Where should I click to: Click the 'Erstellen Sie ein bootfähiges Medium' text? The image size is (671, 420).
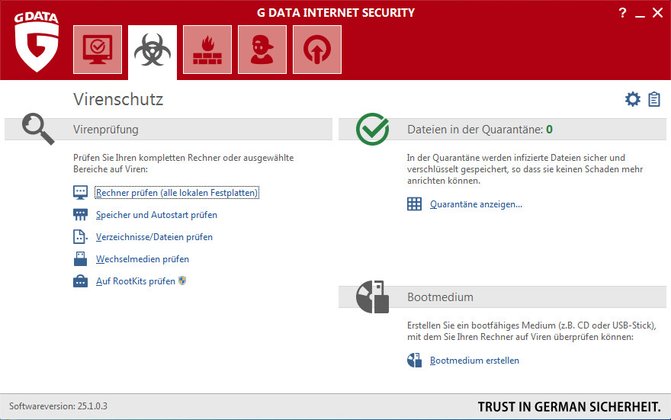coord(531,331)
